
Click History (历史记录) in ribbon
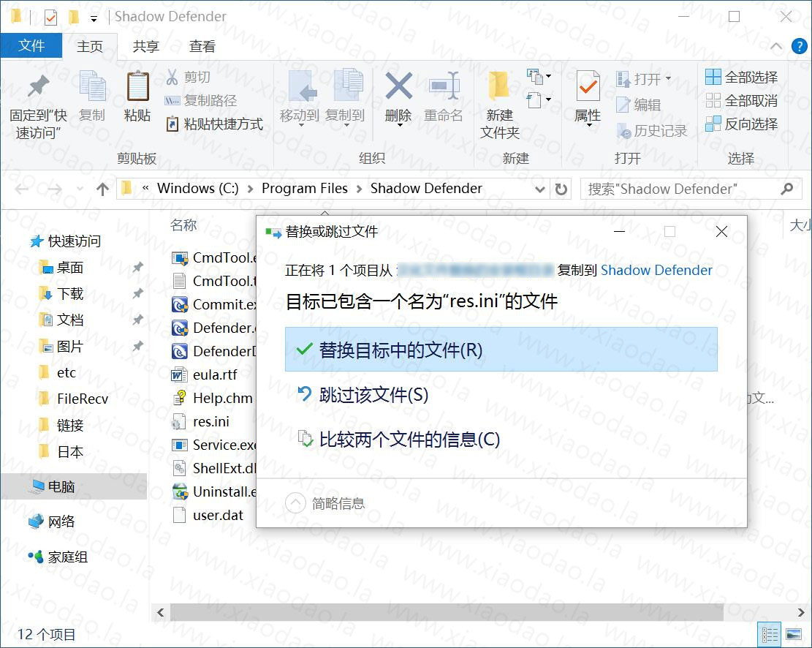[652, 131]
